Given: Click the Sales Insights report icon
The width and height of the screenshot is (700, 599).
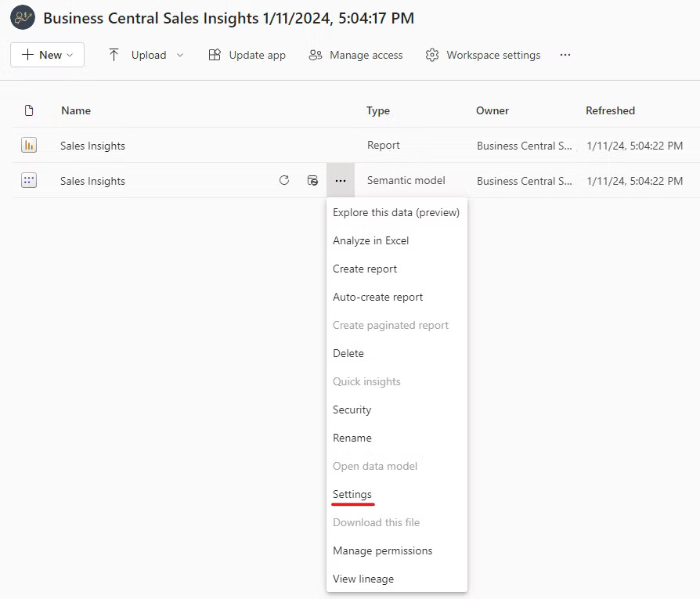Looking at the screenshot, I should click(29, 145).
